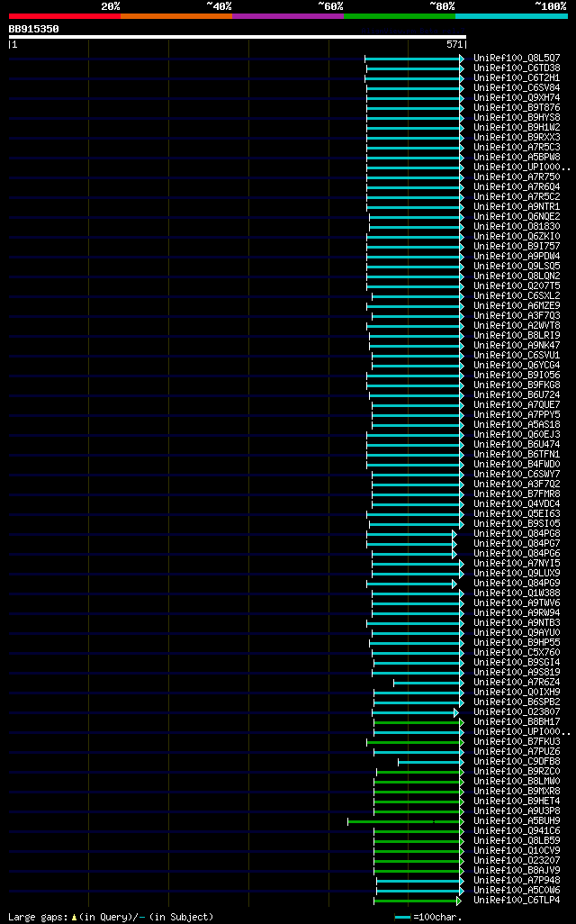Click the UniRef100_Q9XH74 hit label
Screen dimensions: 576x924
pyautogui.click(x=517, y=98)
